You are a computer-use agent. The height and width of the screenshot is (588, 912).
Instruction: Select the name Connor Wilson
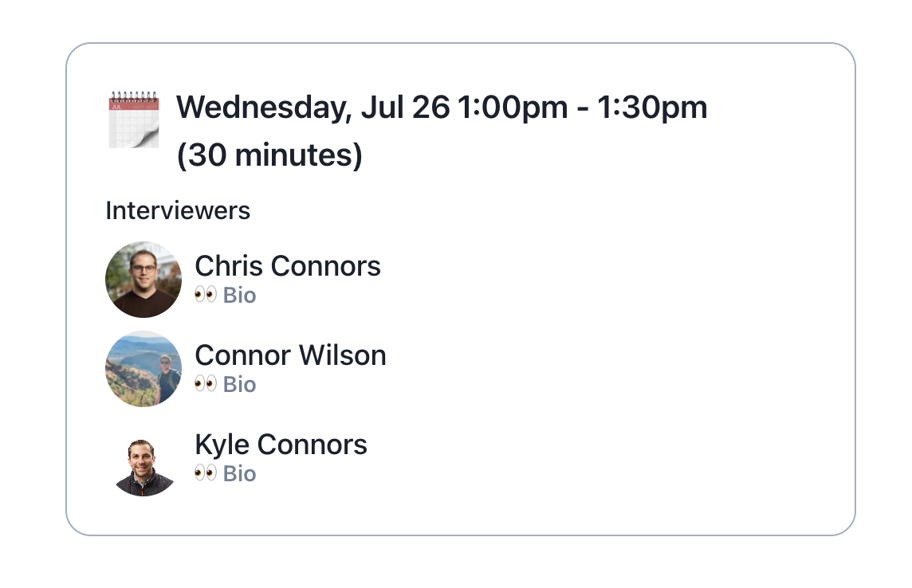(x=290, y=355)
